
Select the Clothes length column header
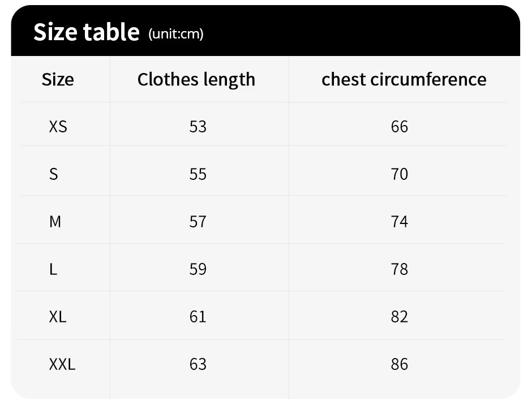(196, 80)
